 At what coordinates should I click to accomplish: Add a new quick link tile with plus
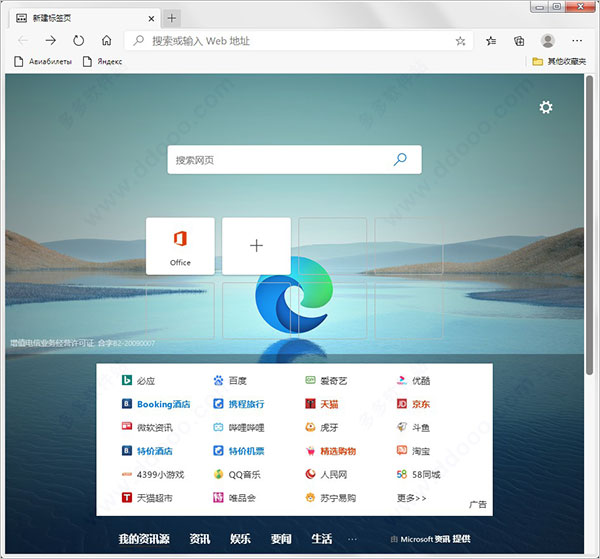pyautogui.click(x=256, y=246)
